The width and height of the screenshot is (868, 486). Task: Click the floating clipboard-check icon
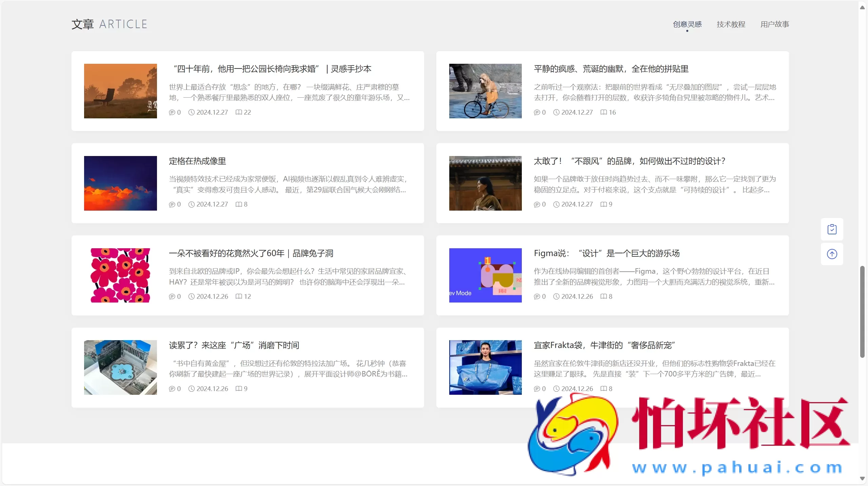832,229
